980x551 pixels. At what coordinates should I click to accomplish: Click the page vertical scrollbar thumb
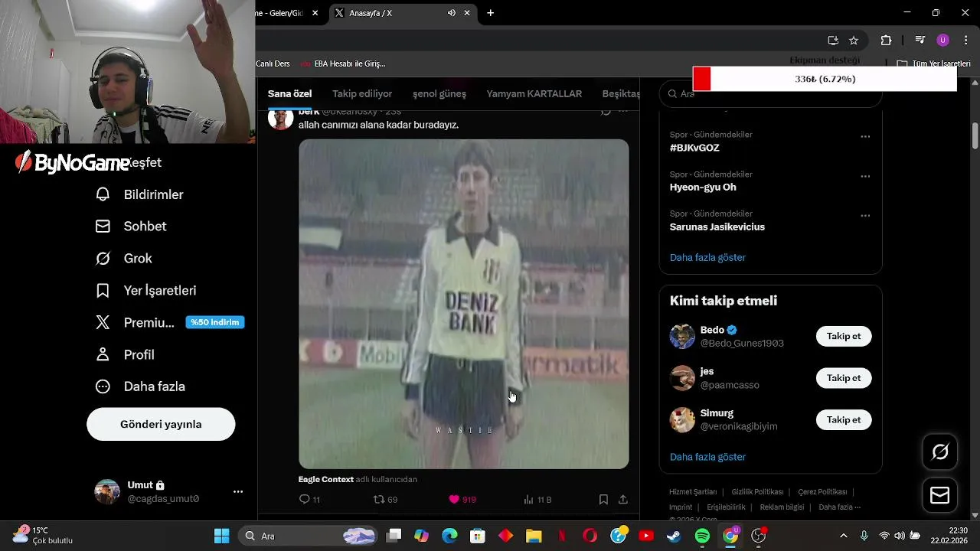point(975,136)
